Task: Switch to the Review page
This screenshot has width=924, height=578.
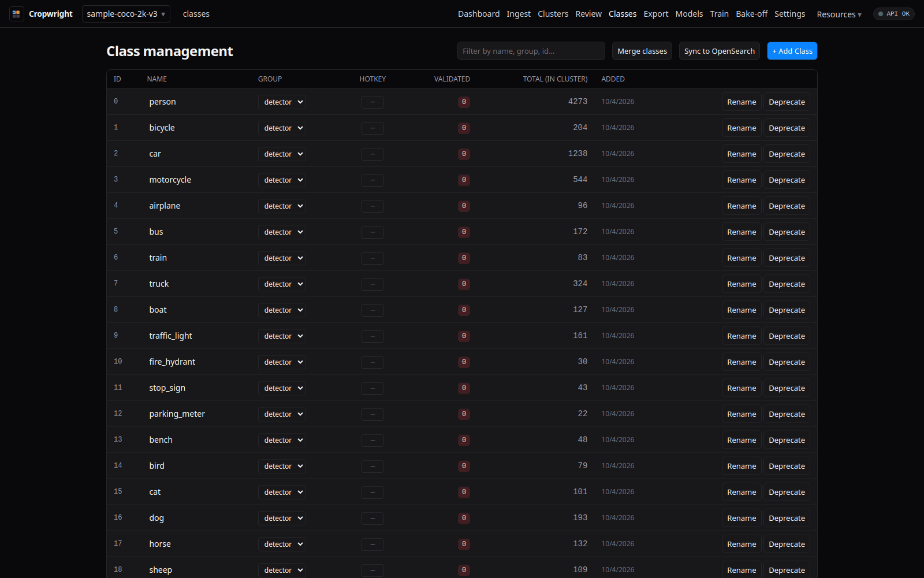Action: coord(588,14)
